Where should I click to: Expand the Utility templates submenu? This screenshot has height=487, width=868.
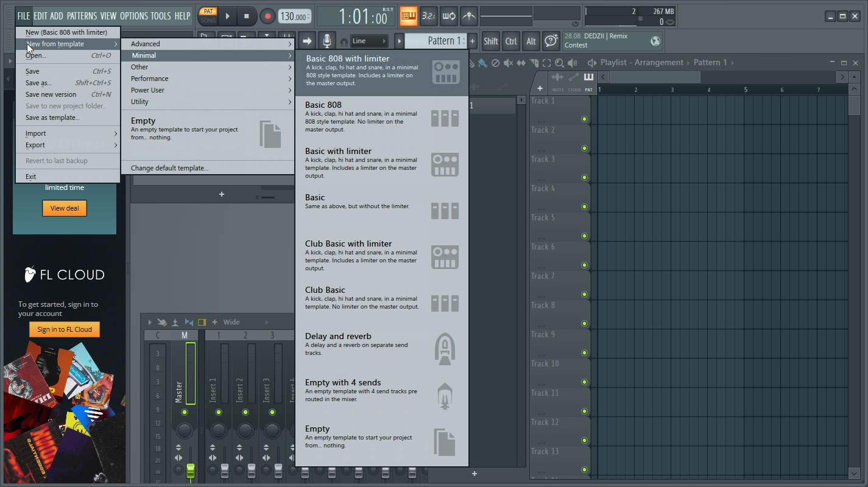click(208, 102)
